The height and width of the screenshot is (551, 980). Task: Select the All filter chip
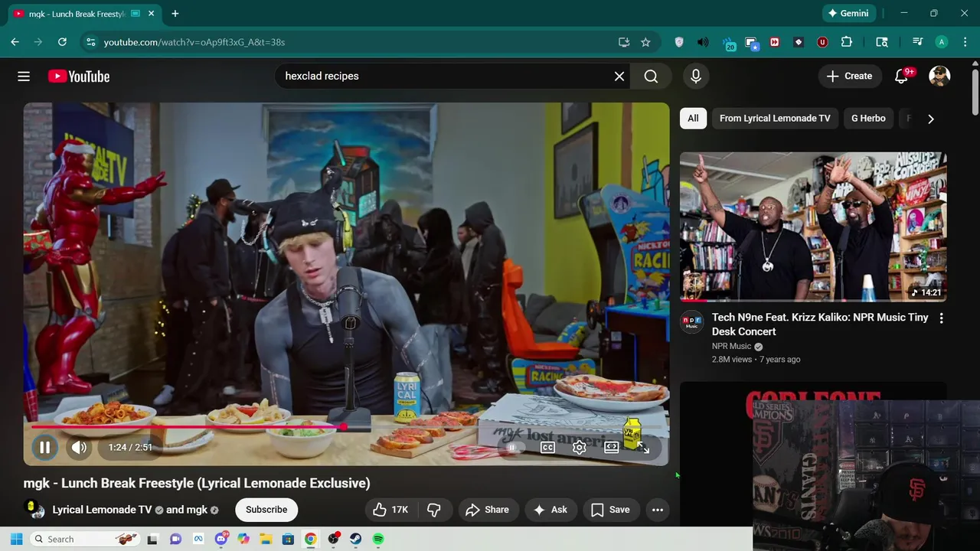pos(693,119)
